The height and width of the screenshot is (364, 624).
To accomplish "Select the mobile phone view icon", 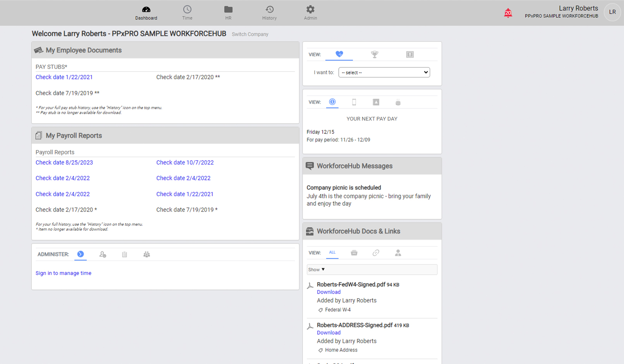I will click(x=354, y=102).
